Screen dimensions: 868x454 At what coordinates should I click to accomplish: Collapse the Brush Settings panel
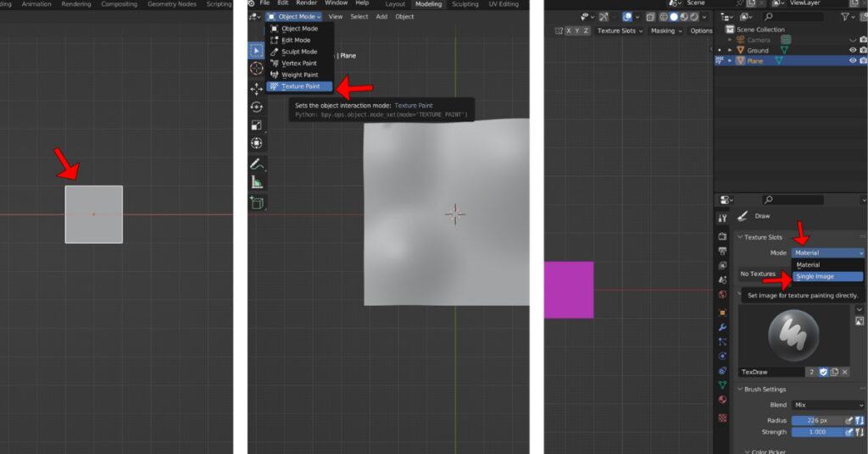740,390
